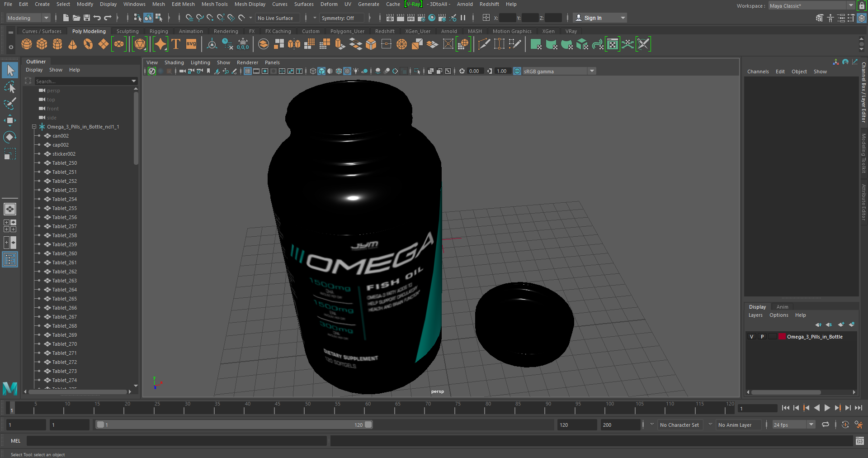Create a polygon cylinder from the shelf

tap(57, 44)
